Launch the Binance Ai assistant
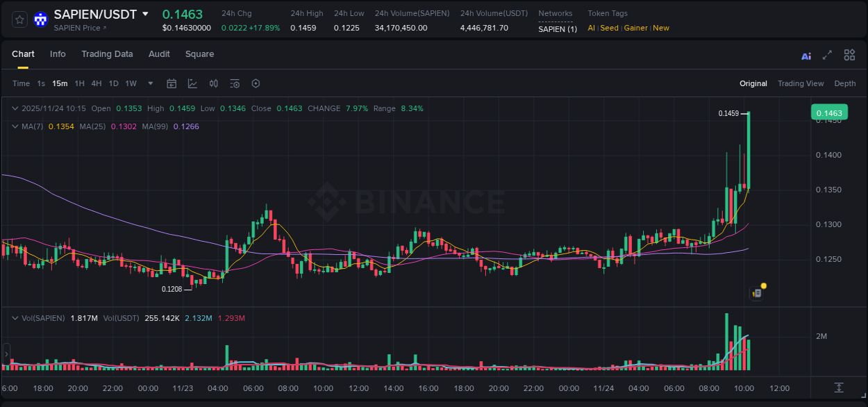 pos(806,55)
